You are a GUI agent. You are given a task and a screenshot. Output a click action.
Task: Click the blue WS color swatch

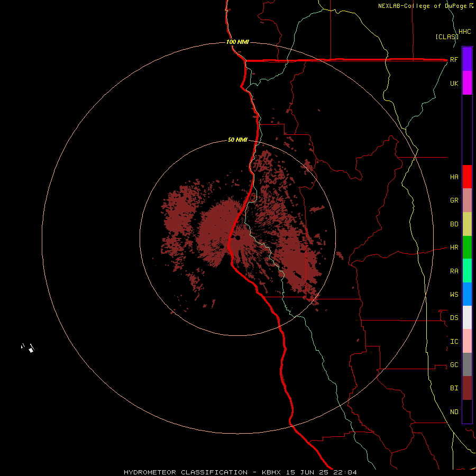[x=467, y=294]
